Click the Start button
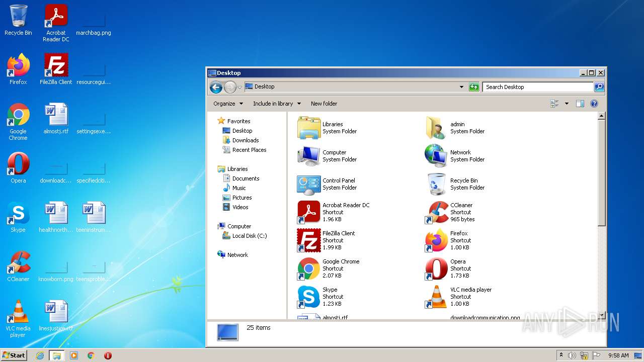Viewport: 644px width, 362px height. coord(14,355)
